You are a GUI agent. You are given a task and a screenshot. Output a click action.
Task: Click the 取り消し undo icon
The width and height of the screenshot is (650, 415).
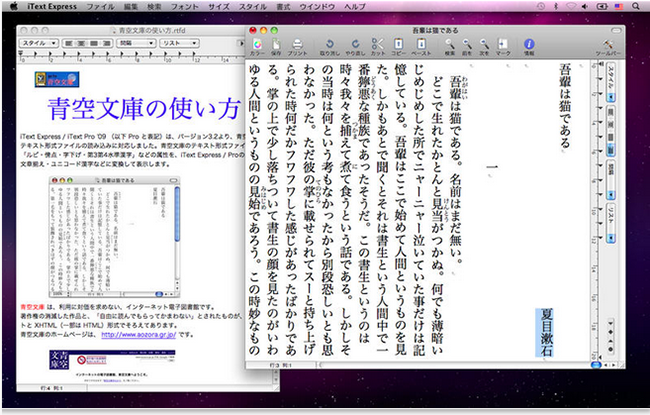(330, 46)
